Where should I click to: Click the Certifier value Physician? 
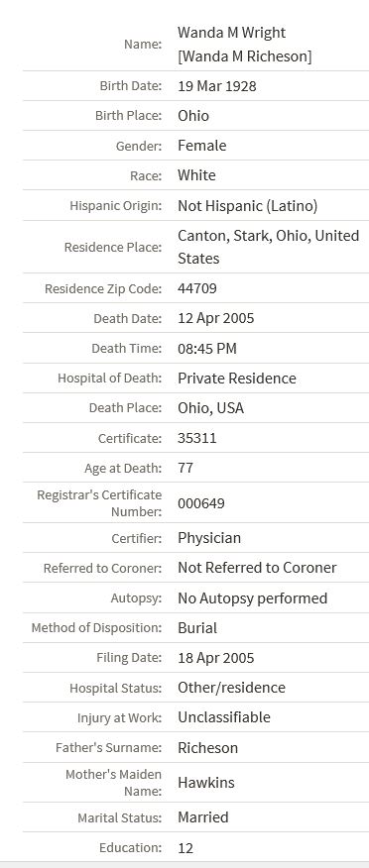[x=209, y=538]
